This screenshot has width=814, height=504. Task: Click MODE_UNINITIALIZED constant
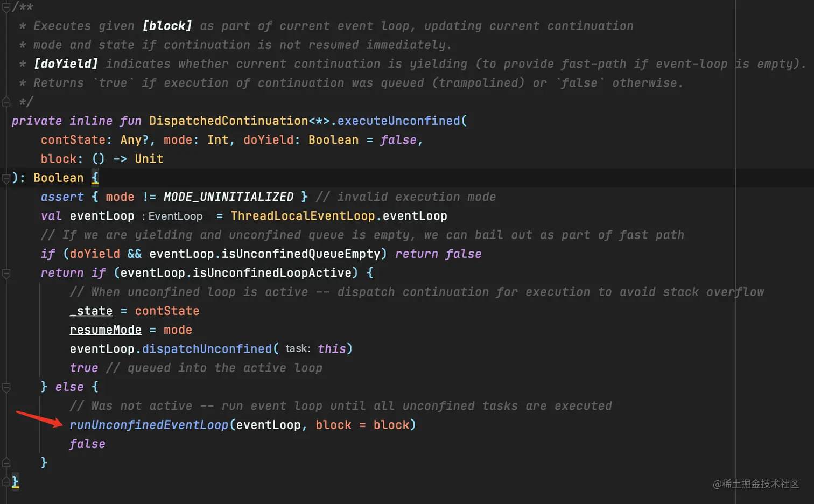[x=229, y=197]
